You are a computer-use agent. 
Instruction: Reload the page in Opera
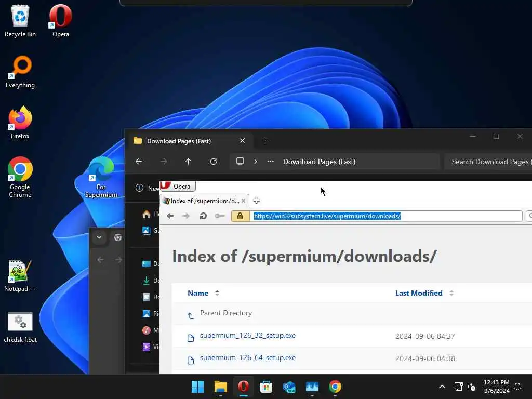click(x=203, y=216)
